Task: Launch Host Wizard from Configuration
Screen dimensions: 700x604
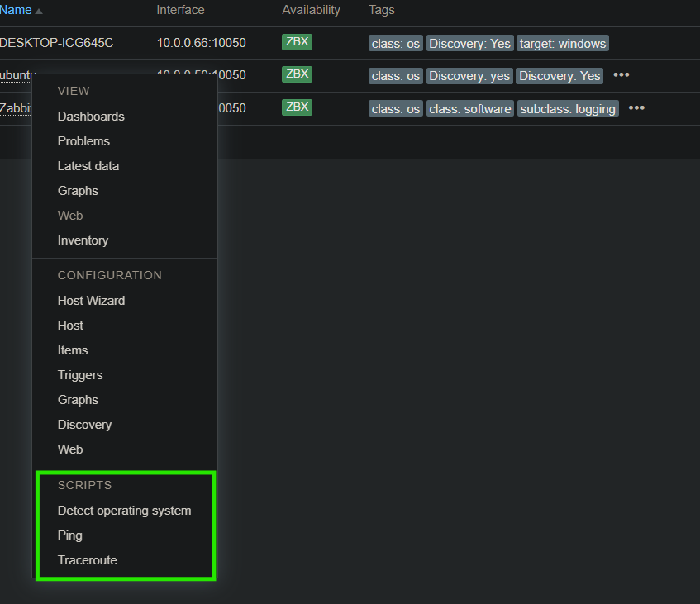Action: point(91,301)
